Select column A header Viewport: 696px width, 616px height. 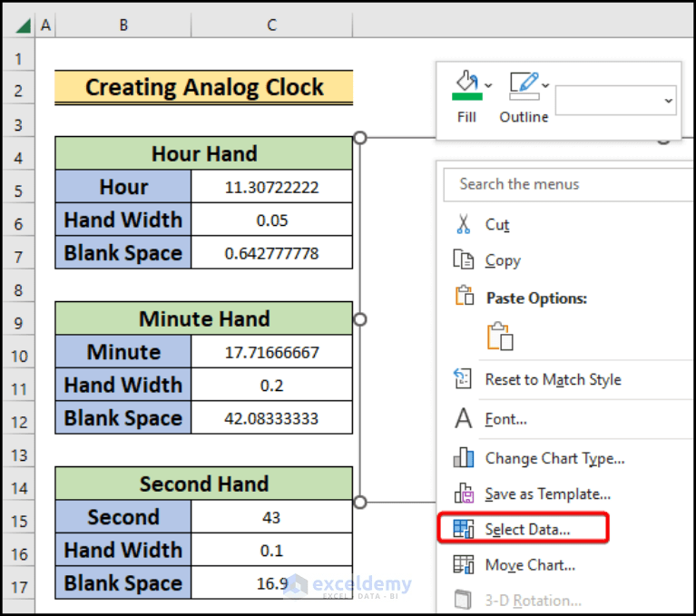(x=45, y=25)
